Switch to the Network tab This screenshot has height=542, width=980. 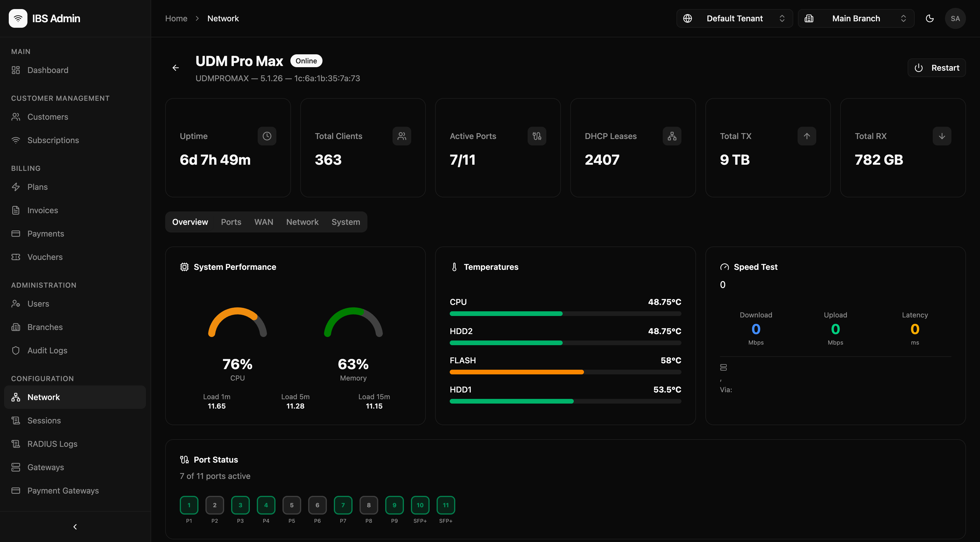click(x=302, y=222)
